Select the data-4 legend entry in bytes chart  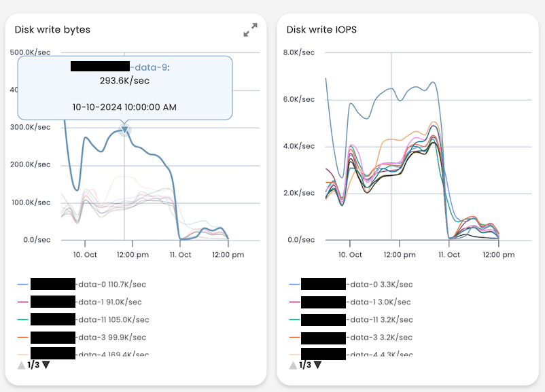point(82,353)
